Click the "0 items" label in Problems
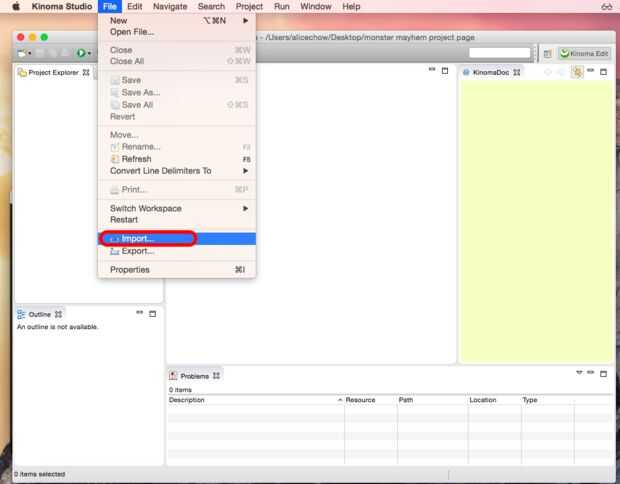Image resolution: width=620 pixels, height=484 pixels. [180, 390]
